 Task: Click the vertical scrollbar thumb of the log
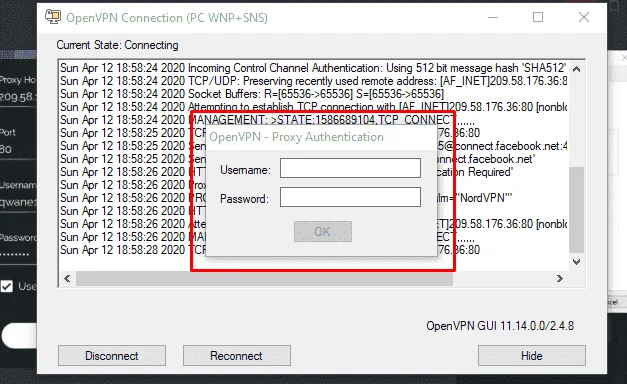click(x=576, y=210)
